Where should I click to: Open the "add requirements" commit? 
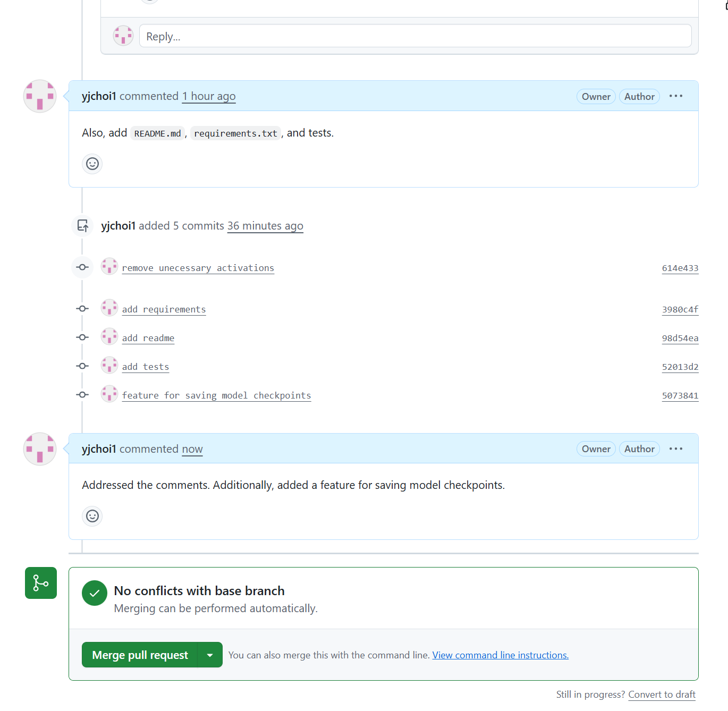[x=164, y=309]
